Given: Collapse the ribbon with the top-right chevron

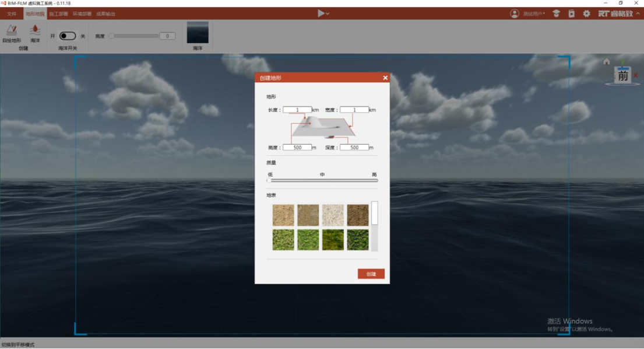Looking at the screenshot, I should (x=638, y=13).
